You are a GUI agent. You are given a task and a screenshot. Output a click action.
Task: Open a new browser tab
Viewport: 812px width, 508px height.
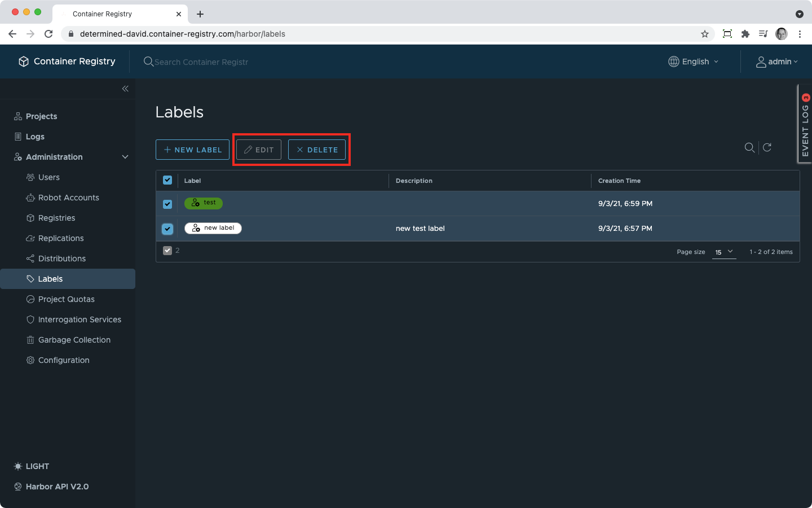pos(200,14)
